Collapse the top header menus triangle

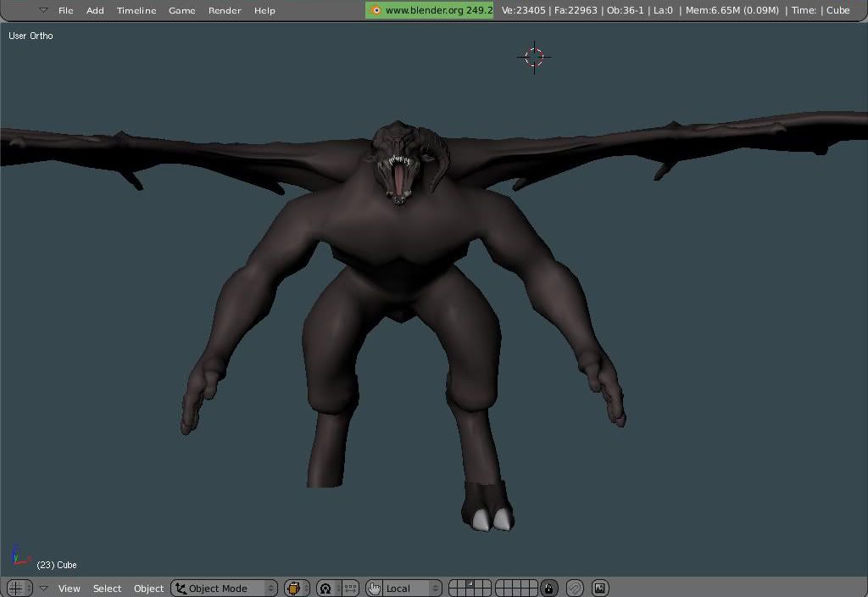coord(42,10)
